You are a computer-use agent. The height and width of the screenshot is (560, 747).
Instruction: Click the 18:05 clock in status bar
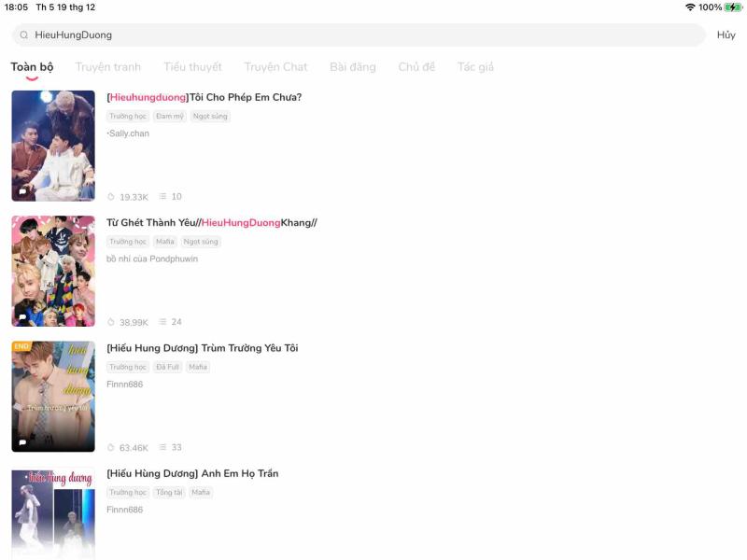16,7
